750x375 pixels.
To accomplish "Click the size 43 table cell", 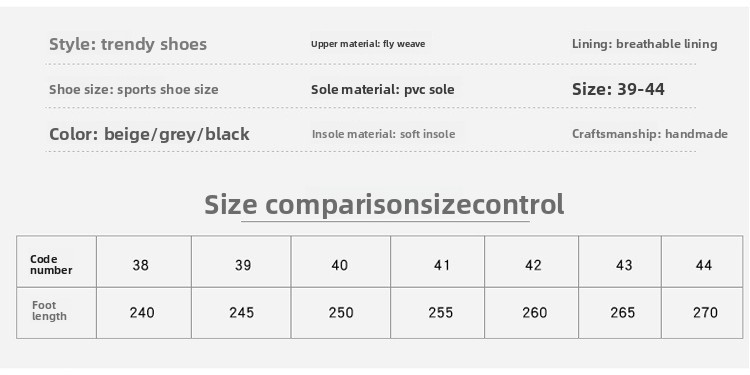I will [620, 262].
